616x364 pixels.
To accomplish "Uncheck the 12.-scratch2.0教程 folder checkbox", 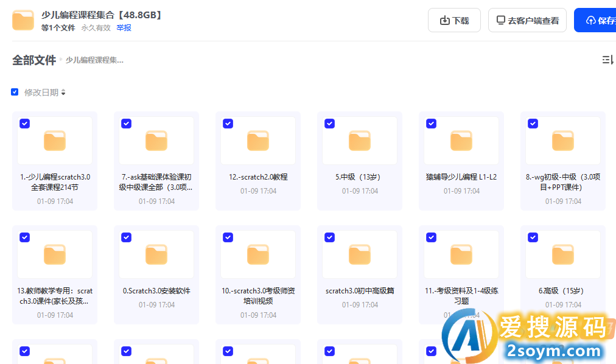I will coord(228,124).
